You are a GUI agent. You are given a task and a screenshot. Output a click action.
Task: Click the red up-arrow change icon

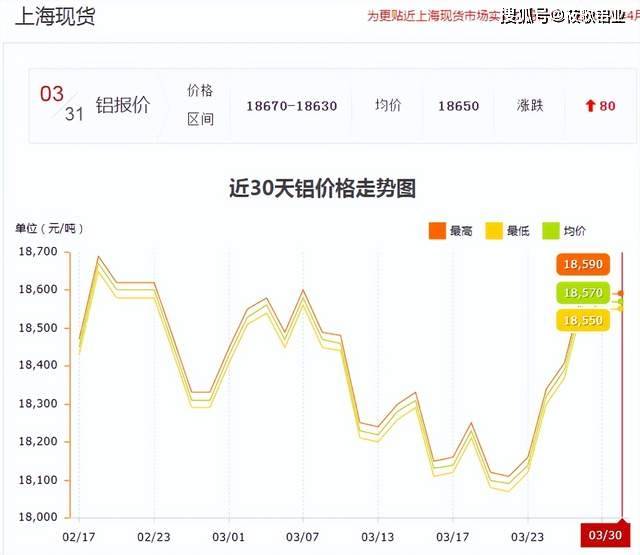click(x=590, y=106)
